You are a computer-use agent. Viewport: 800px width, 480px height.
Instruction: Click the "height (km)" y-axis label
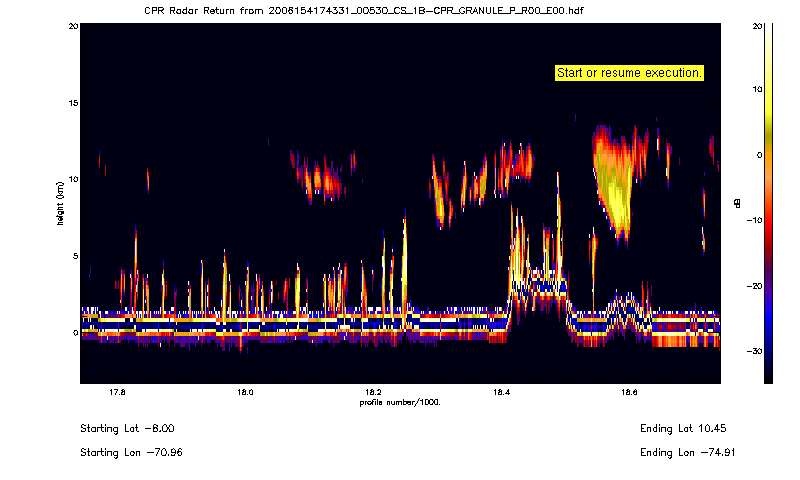click(61, 203)
